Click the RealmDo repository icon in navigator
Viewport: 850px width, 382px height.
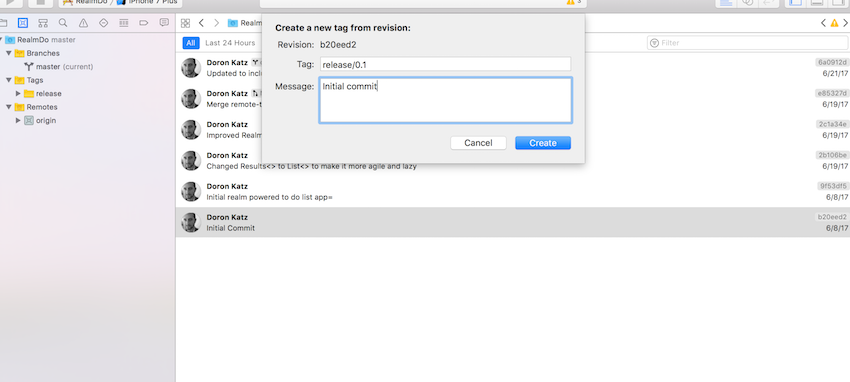(x=10, y=40)
